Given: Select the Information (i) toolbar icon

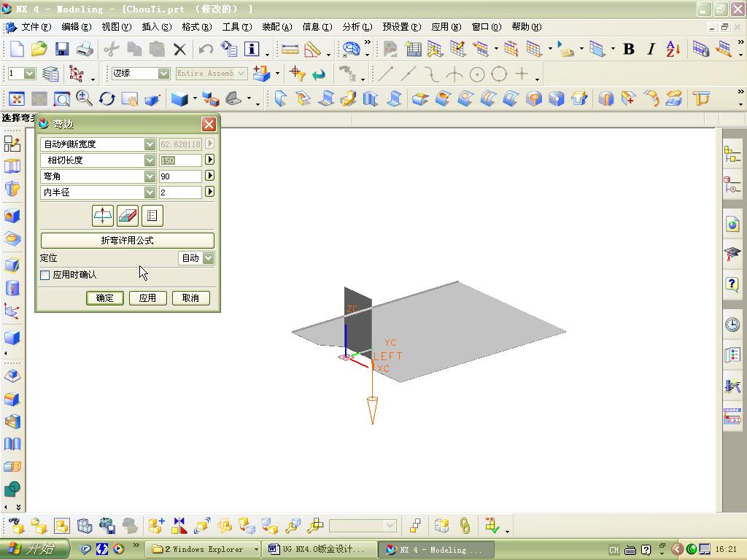Looking at the screenshot, I should pos(251,50).
